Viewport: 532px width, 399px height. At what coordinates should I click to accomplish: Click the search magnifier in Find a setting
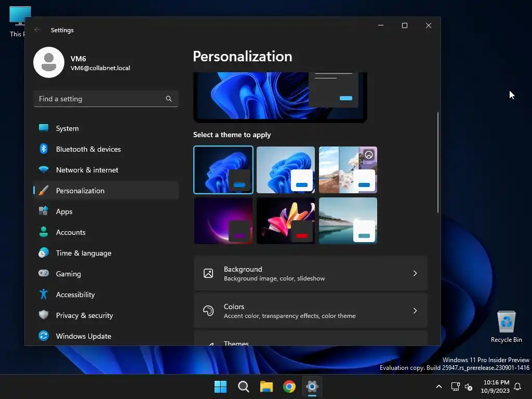click(169, 99)
